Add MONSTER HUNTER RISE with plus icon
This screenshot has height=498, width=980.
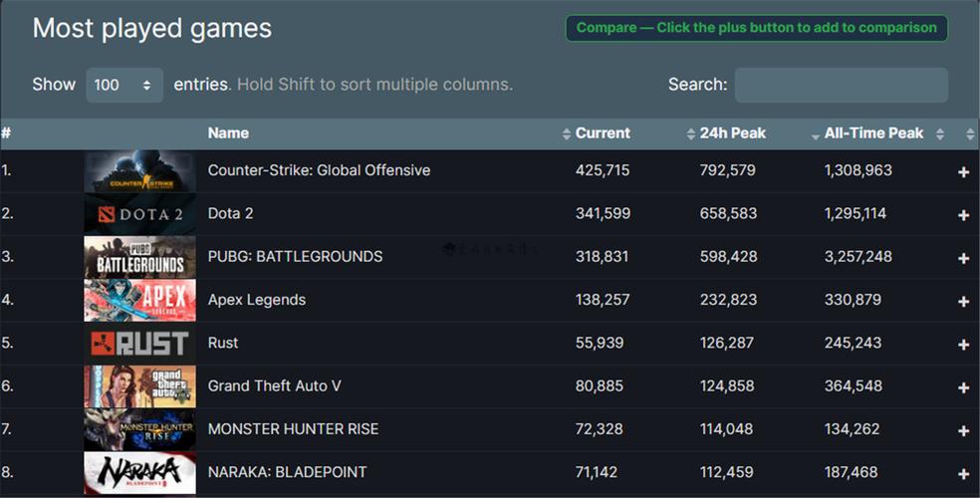(963, 430)
